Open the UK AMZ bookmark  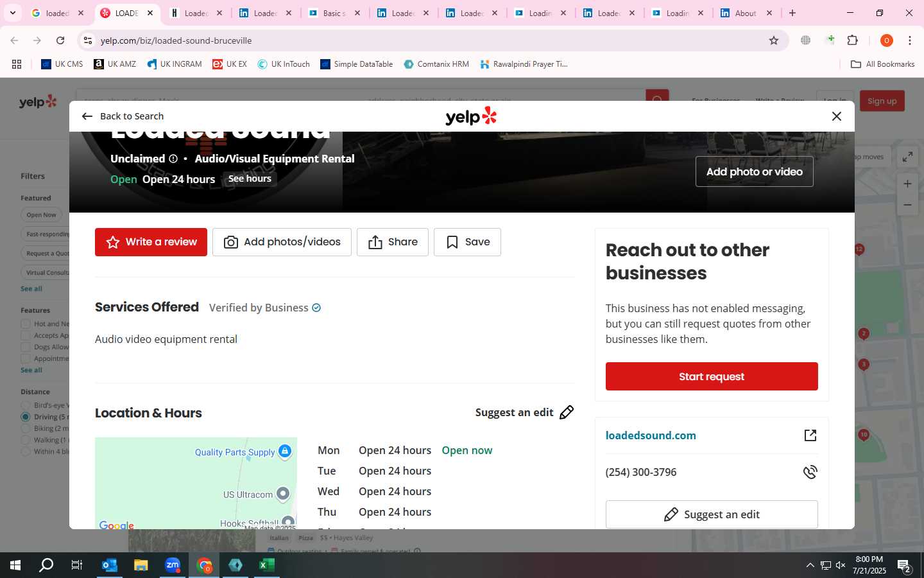click(x=115, y=64)
